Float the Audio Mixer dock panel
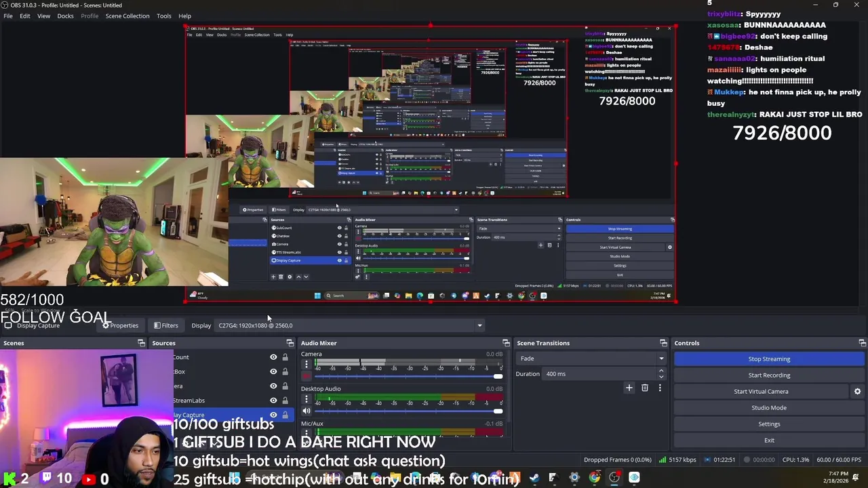 (x=506, y=343)
